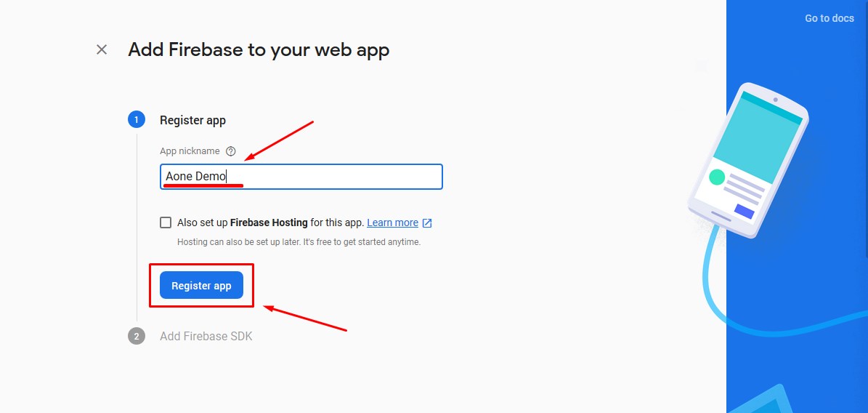Click external link icon after Learn more
The width and height of the screenshot is (868, 413).
coord(427,222)
